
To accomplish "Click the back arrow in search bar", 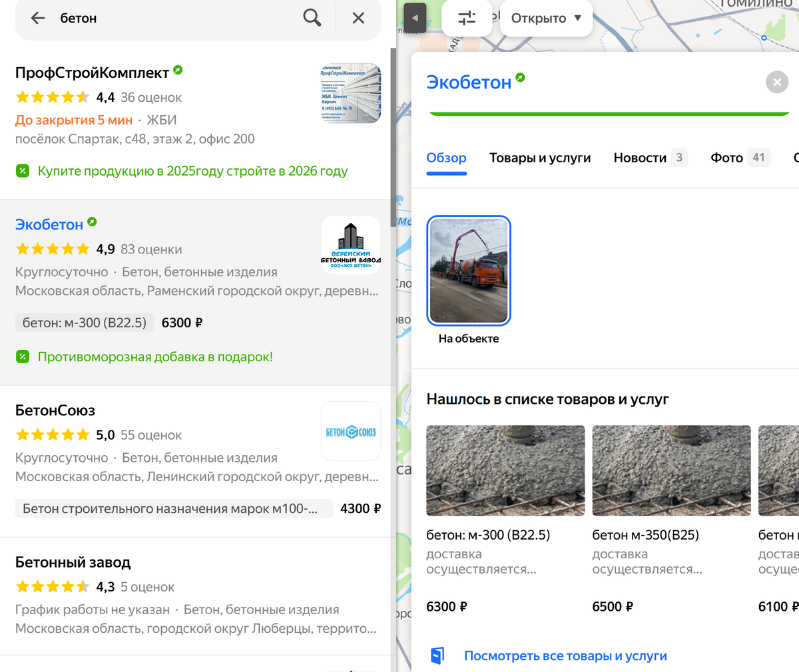I will tap(38, 18).
